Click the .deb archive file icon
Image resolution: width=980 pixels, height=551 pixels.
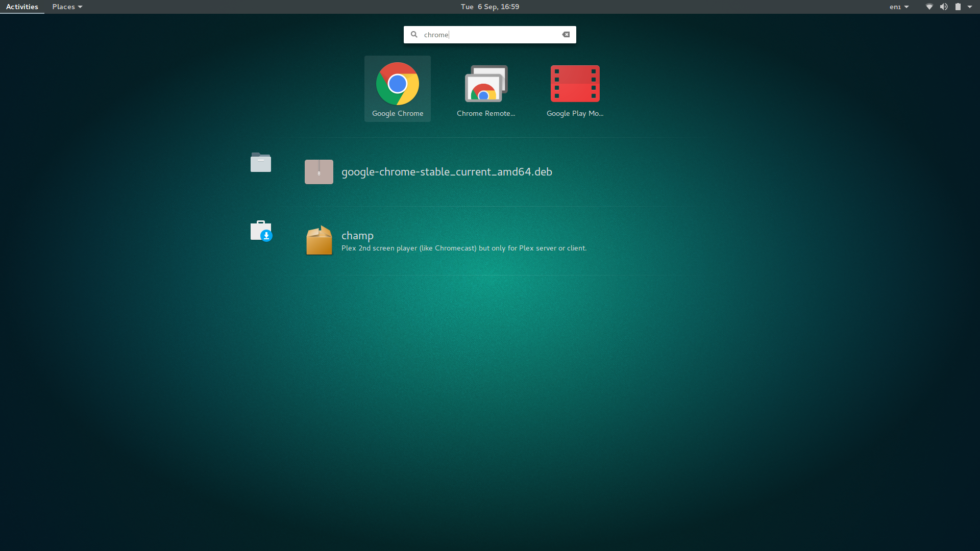tap(319, 172)
